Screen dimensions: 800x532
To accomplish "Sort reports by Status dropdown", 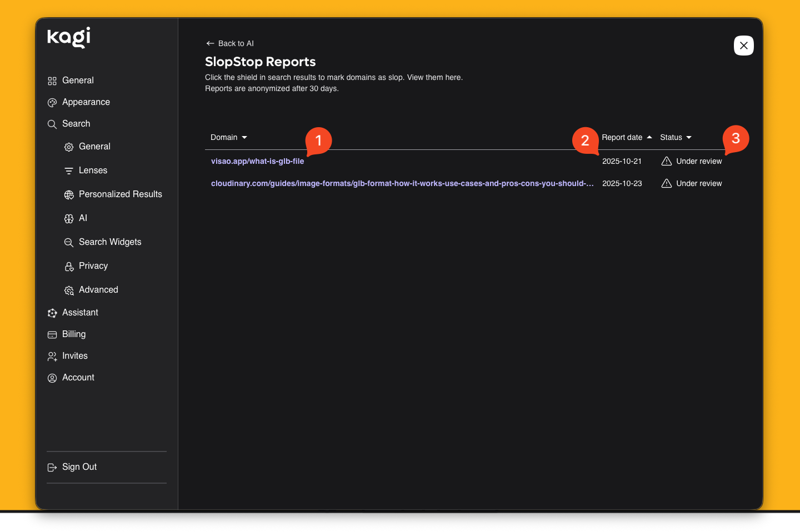I will [x=676, y=137].
